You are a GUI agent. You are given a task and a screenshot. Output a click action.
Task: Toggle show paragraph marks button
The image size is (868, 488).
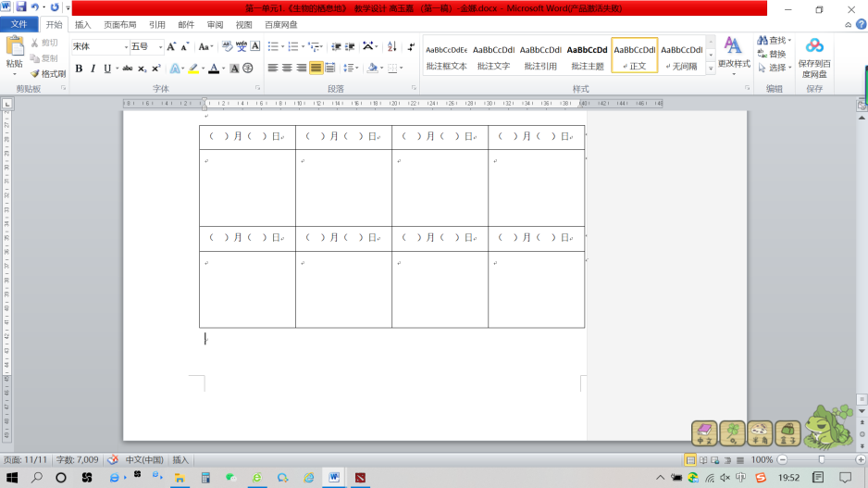pos(411,46)
